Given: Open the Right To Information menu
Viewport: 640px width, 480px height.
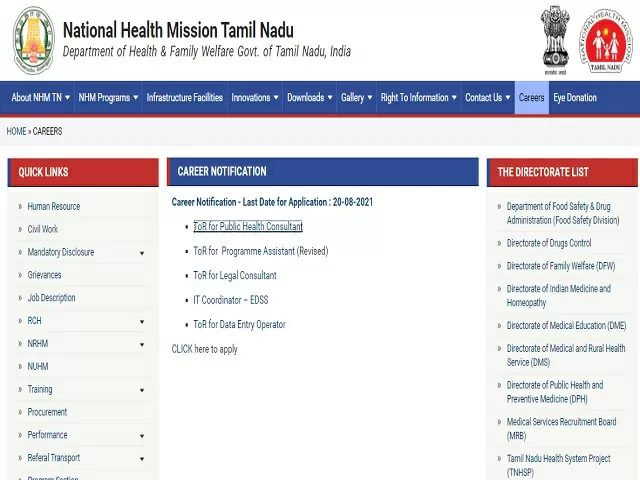Looking at the screenshot, I should 419,98.
